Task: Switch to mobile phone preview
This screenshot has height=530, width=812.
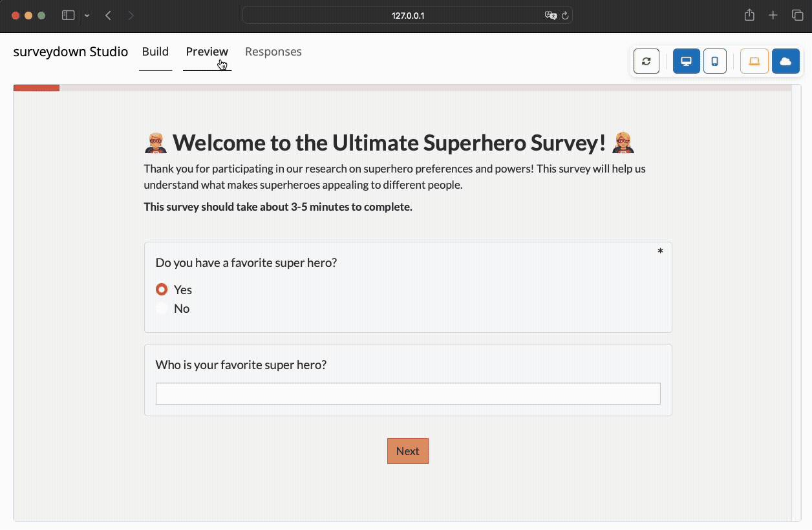Action: (x=714, y=61)
